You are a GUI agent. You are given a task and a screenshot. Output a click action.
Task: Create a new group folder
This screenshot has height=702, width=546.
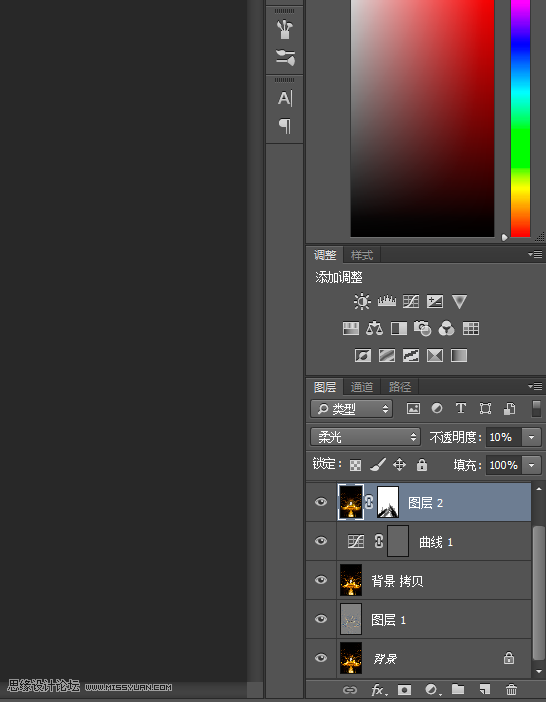[458, 689]
